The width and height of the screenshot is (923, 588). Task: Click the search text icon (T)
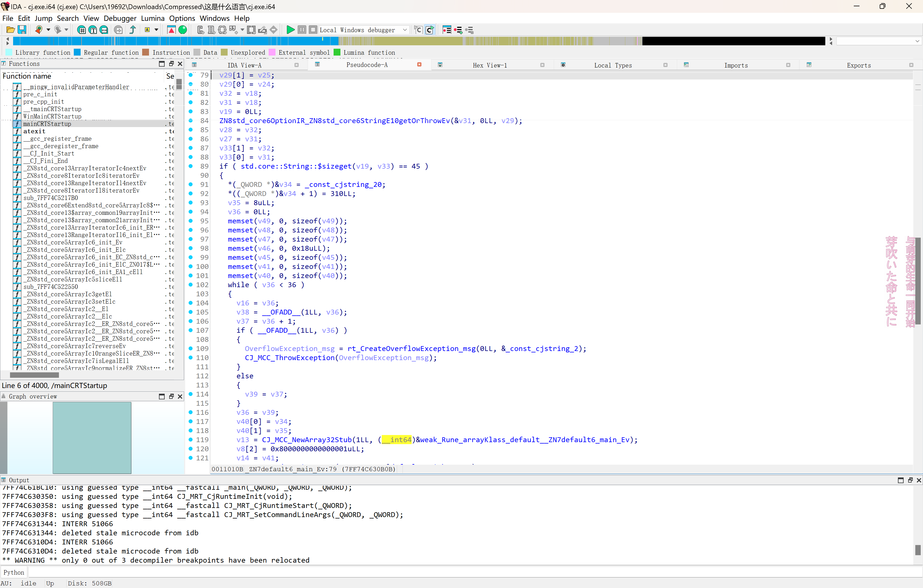click(93, 30)
